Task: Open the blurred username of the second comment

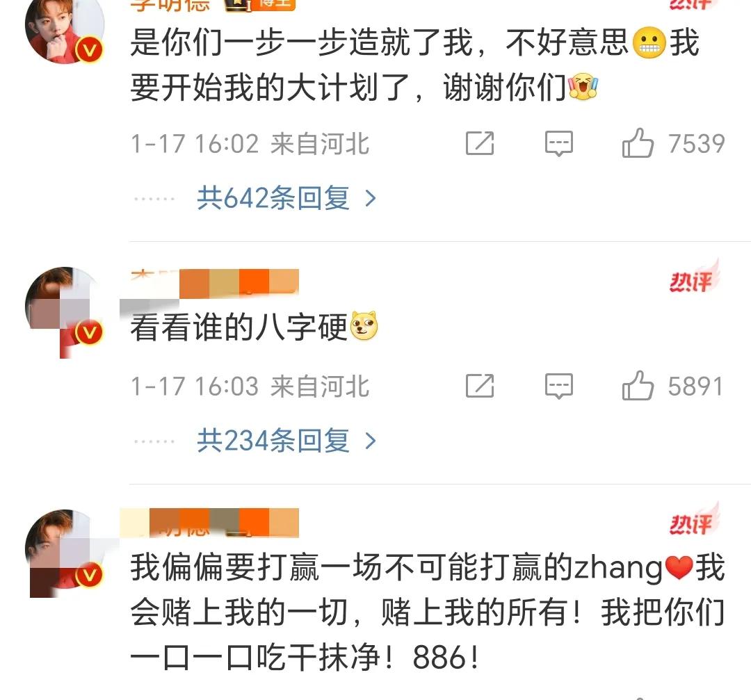Action: [x=215, y=282]
